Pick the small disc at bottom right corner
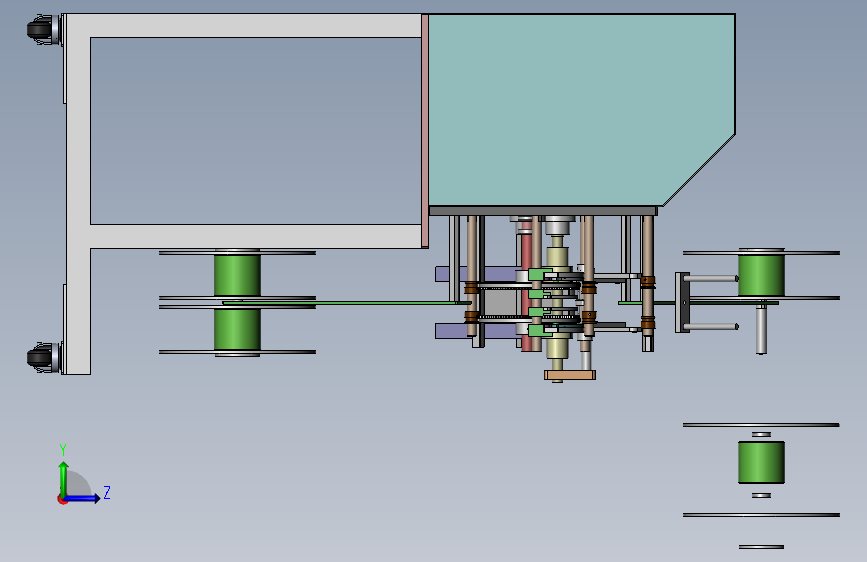This screenshot has height=562, width=867. coord(761,547)
